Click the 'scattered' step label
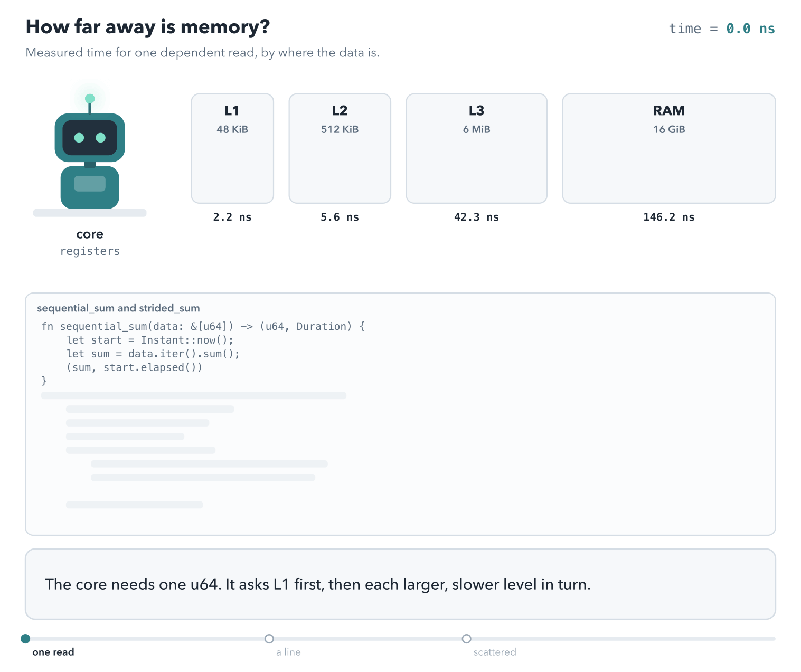Image resolution: width=801 pixels, height=672 pixels. click(495, 652)
